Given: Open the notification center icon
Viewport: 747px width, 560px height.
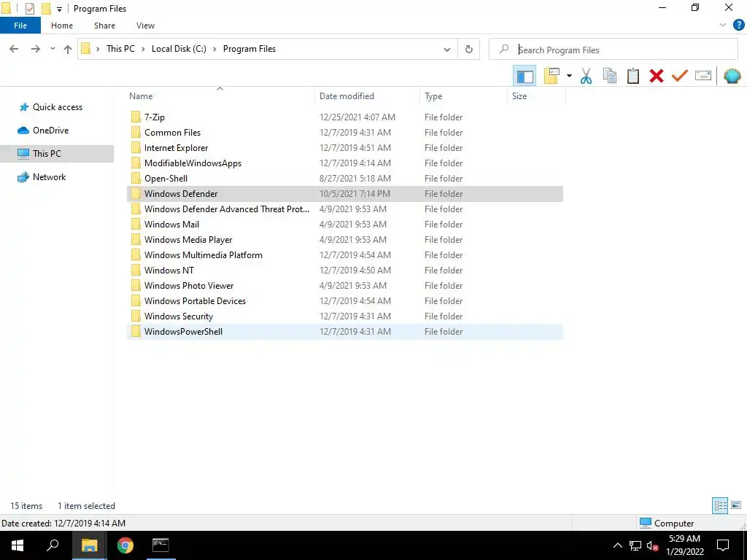Looking at the screenshot, I should (x=723, y=545).
